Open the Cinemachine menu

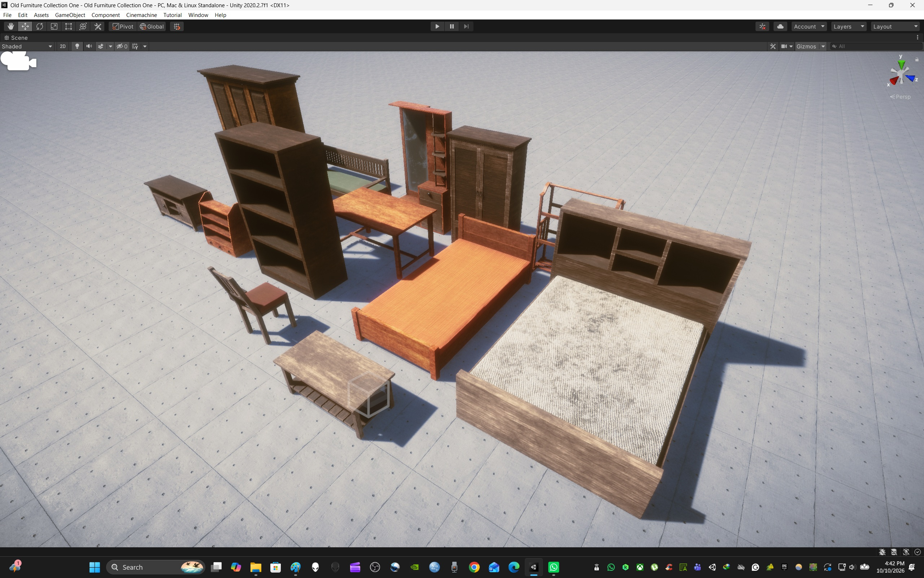(141, 15)
